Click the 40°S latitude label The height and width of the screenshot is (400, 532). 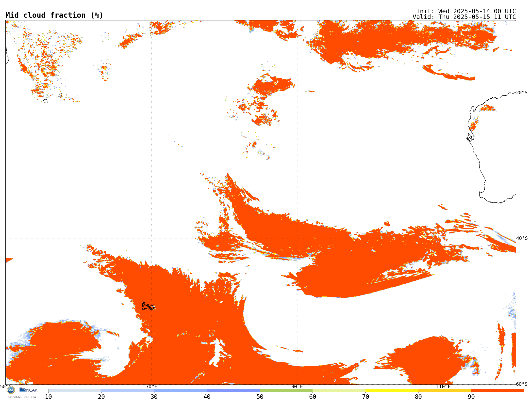(522, 238)
